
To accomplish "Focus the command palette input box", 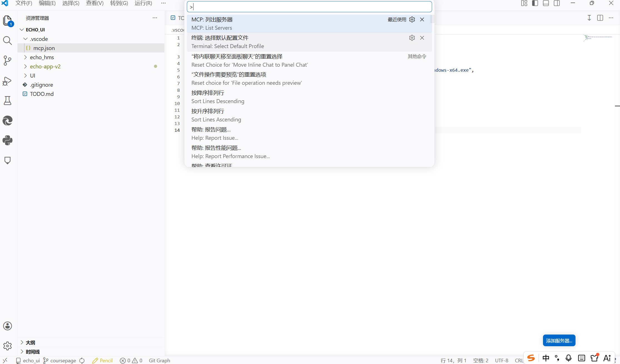I will click(x=309, y=7).
